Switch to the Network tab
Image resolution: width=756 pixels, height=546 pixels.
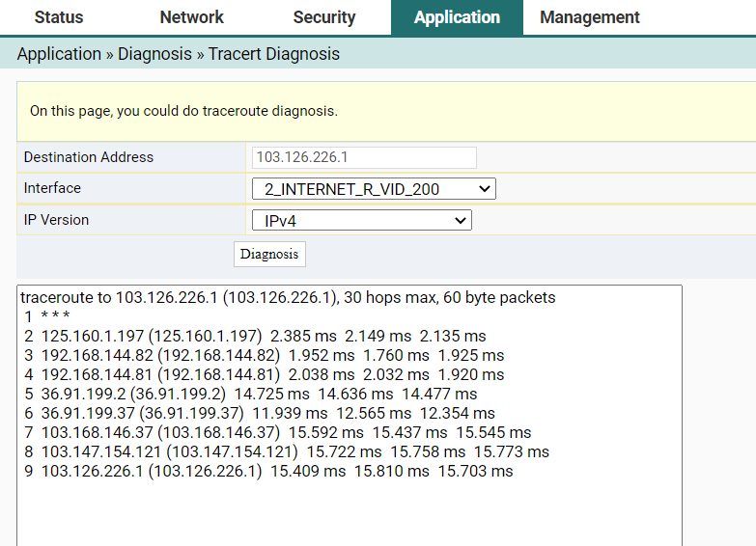[191, 17]
